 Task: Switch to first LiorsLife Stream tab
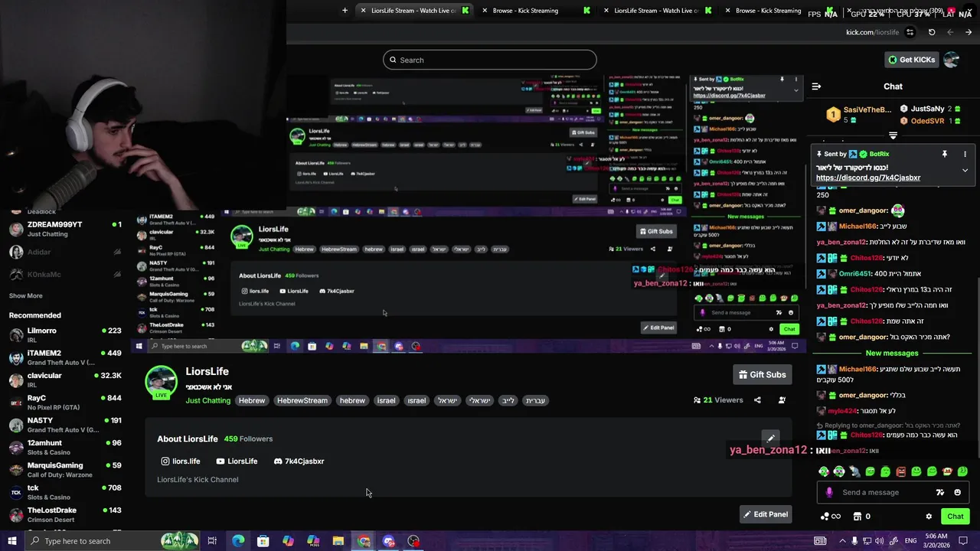point(413,11)
